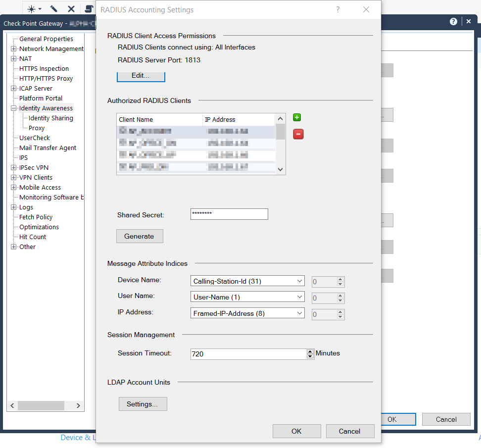The height and width of the screenshot is (448, 481).
Task: Select Proxy under Identity Awareness
Action: (37, 128)
